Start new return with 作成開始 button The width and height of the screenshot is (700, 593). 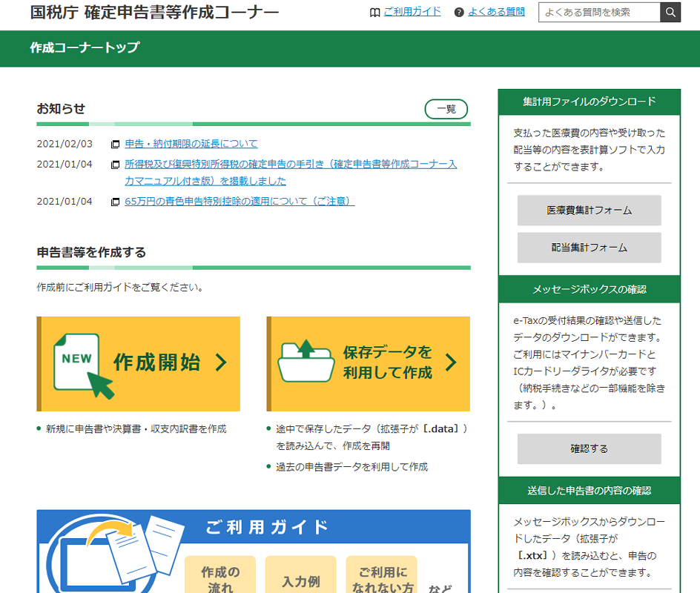tap(139, 363)
